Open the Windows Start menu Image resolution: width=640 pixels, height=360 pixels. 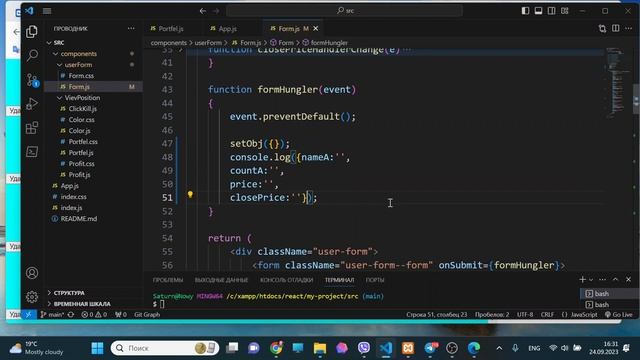(x=97, y=348)
